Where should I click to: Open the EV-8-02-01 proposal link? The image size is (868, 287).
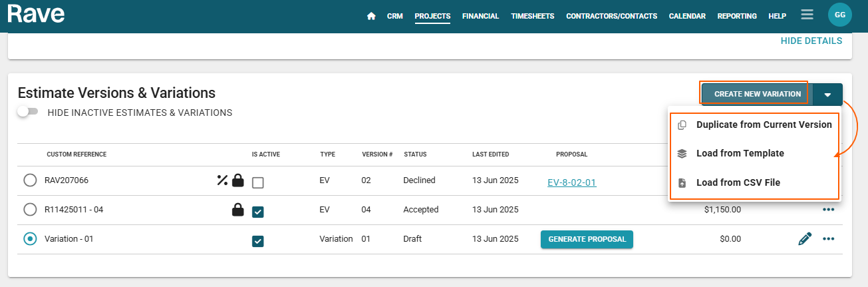pos(571,182)
